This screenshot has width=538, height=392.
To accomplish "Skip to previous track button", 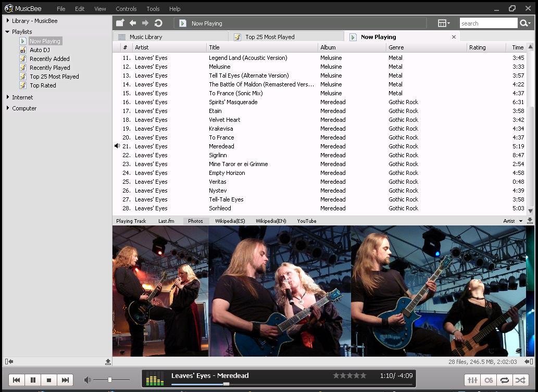I will (x=16, y=380).
